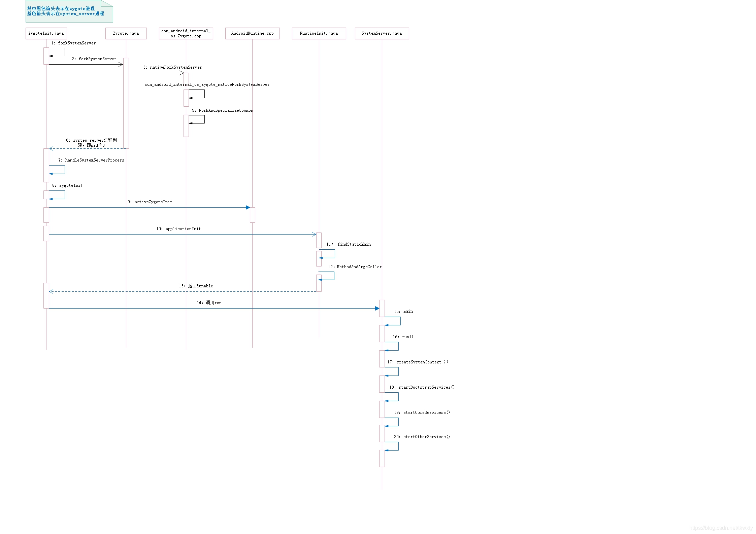756x534 pixels.
Task: Select the '13: 返回Runable' return label
Action: coord(196,286)
